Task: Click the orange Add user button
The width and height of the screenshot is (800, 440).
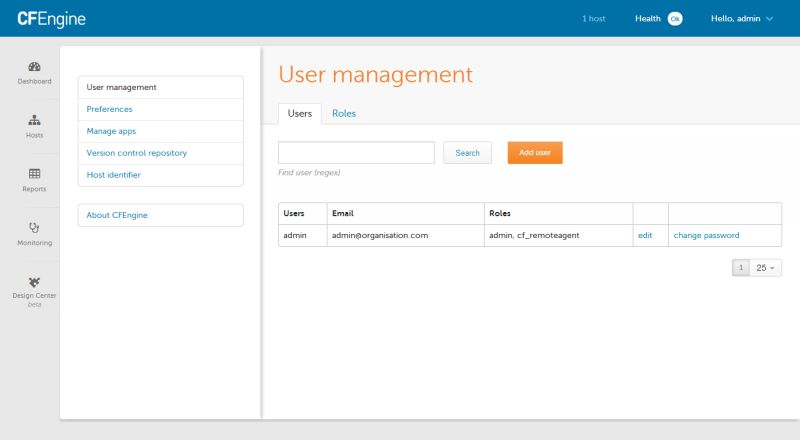Action: pyautogui.click(x=535, y=153)
